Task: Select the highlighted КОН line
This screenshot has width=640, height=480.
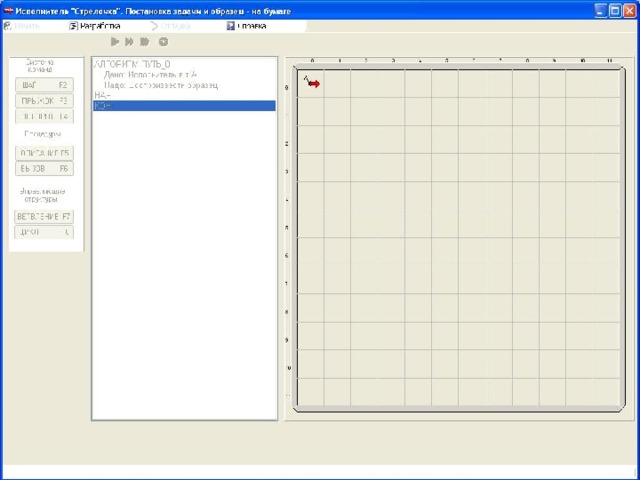Action: click(184, 106)
